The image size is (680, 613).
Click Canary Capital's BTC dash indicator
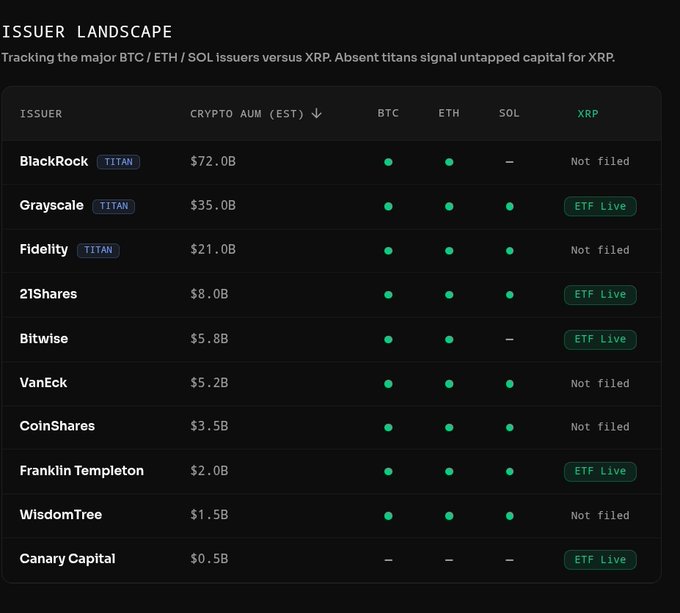[x=388, y=560]
